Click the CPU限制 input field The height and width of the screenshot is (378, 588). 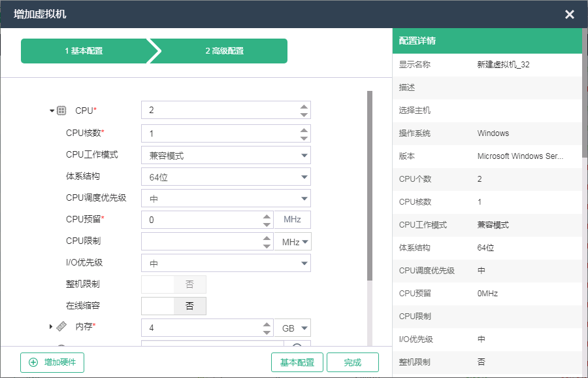(201, 241)
